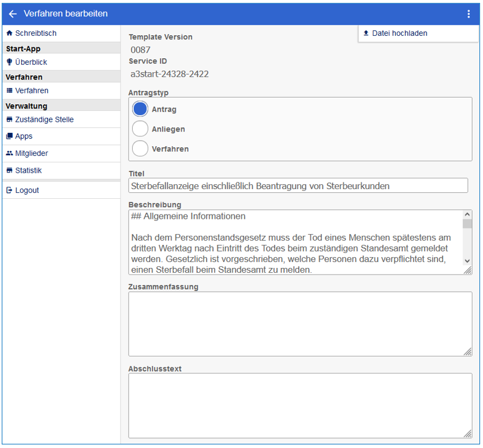
Task: Click the Mitglieder people icon
Action: tap(9, 153)
